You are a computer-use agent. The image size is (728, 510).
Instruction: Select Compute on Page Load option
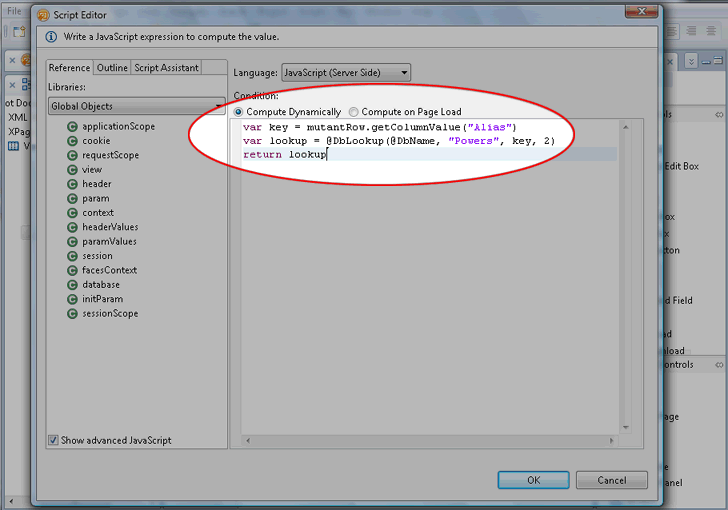(353, 112)
